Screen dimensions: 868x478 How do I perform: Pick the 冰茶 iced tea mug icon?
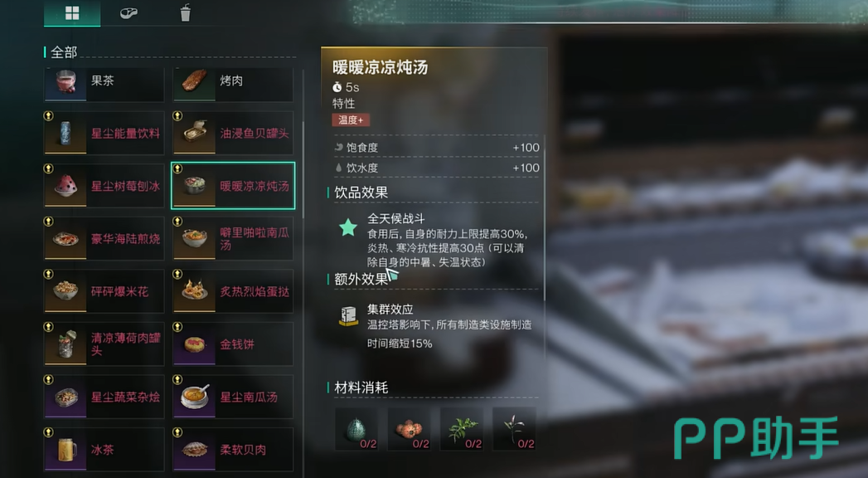(65, 449)
